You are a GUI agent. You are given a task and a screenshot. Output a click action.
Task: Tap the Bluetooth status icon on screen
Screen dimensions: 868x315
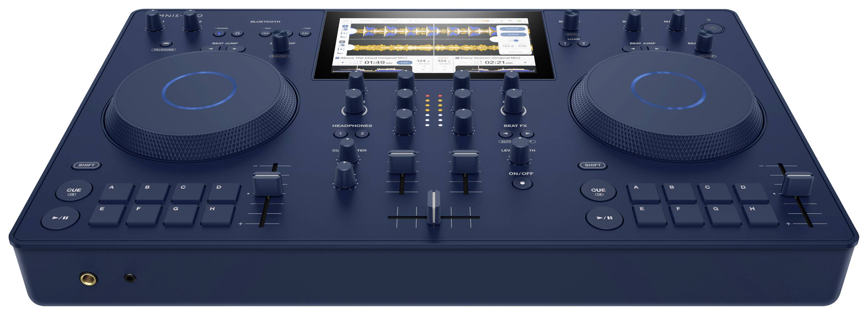[502, 21]
